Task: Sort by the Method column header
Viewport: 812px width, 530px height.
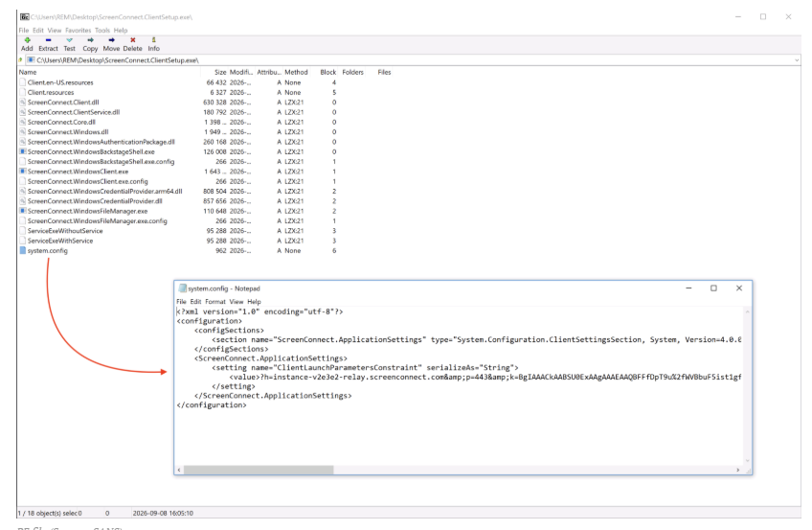Action: click(296, 73)
